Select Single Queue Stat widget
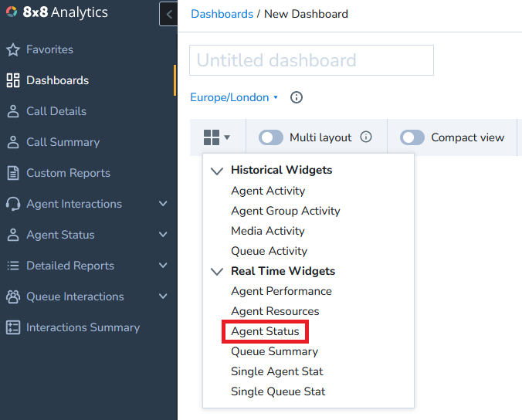522x420 pixels. coord(278,391)
